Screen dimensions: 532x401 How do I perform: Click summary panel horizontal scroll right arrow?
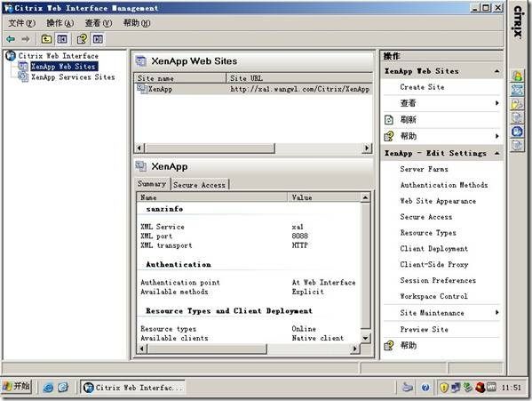[x=355, y=349]
